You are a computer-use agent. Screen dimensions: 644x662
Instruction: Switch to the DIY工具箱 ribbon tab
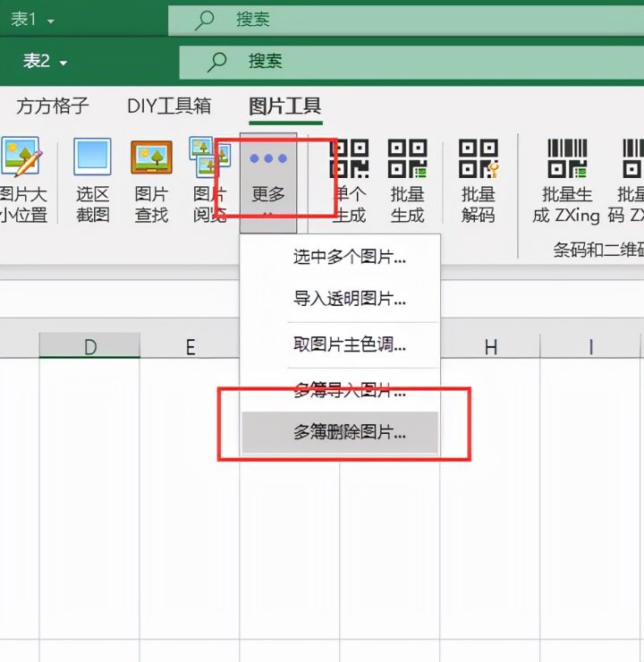[x=169, y=106]
